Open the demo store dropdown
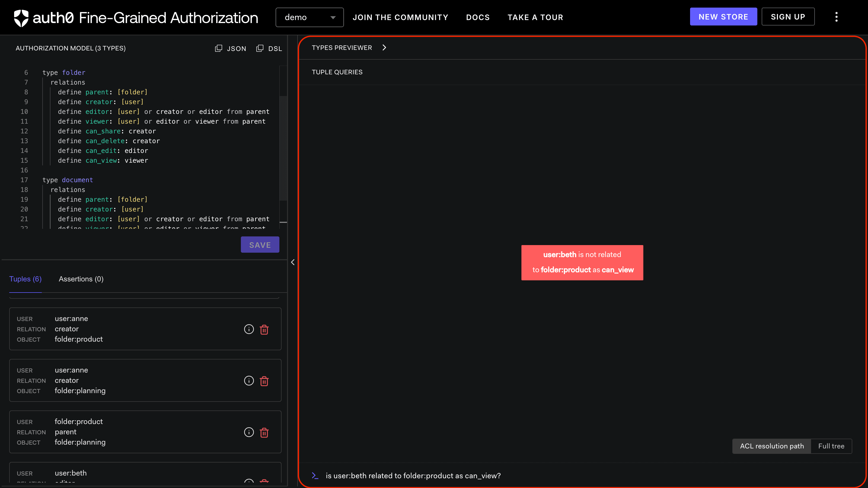 point(309,17)
